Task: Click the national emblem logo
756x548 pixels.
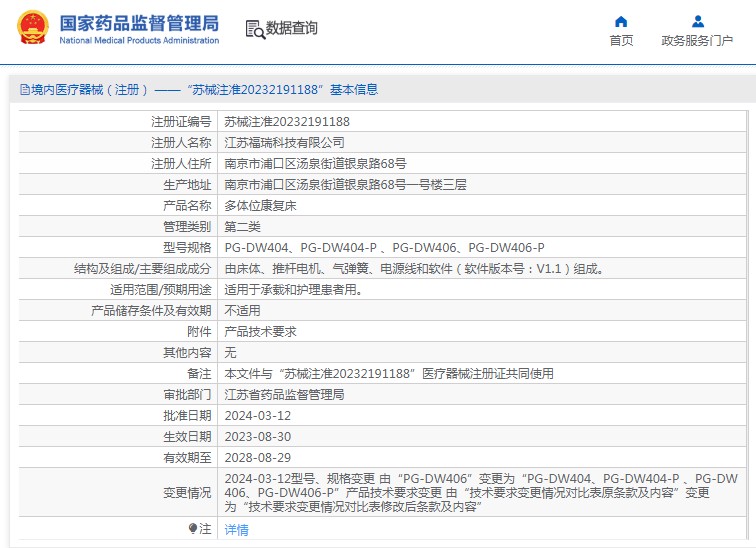Action: tap(33, 27)
